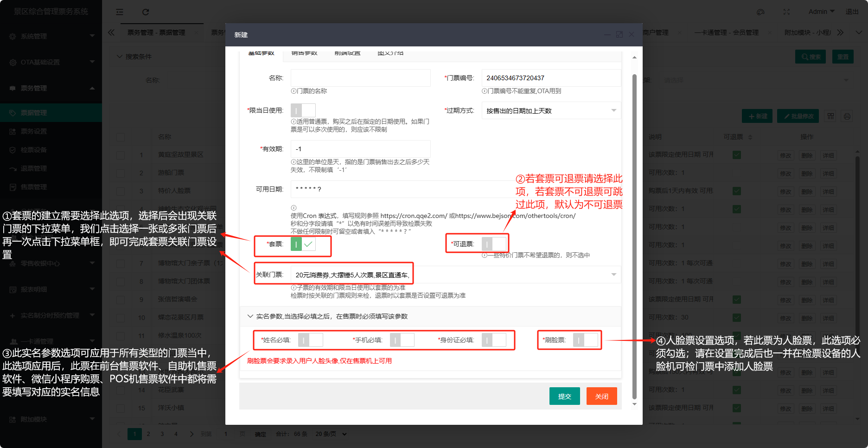Toggle the 手机必填 switch

coord(402,340)
